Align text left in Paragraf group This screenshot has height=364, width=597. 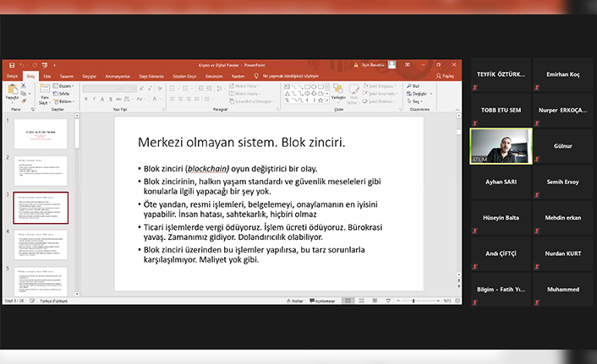(x=173, y=99)
